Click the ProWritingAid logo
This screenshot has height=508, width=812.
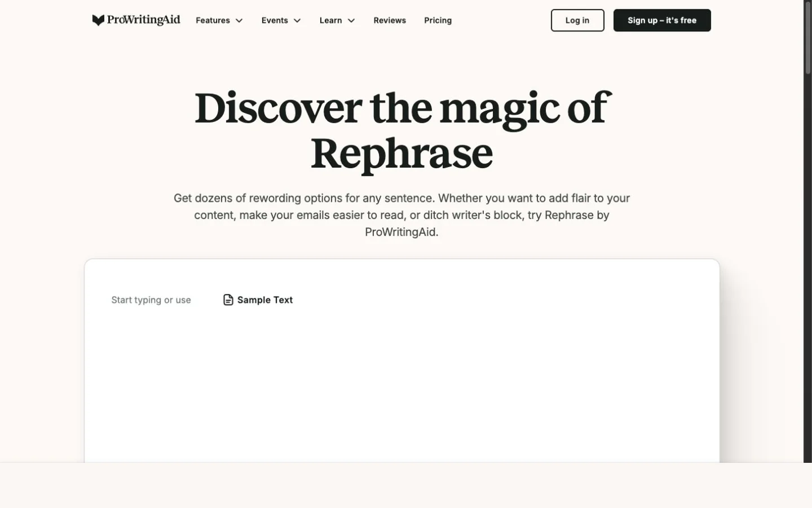coord(136,20)
